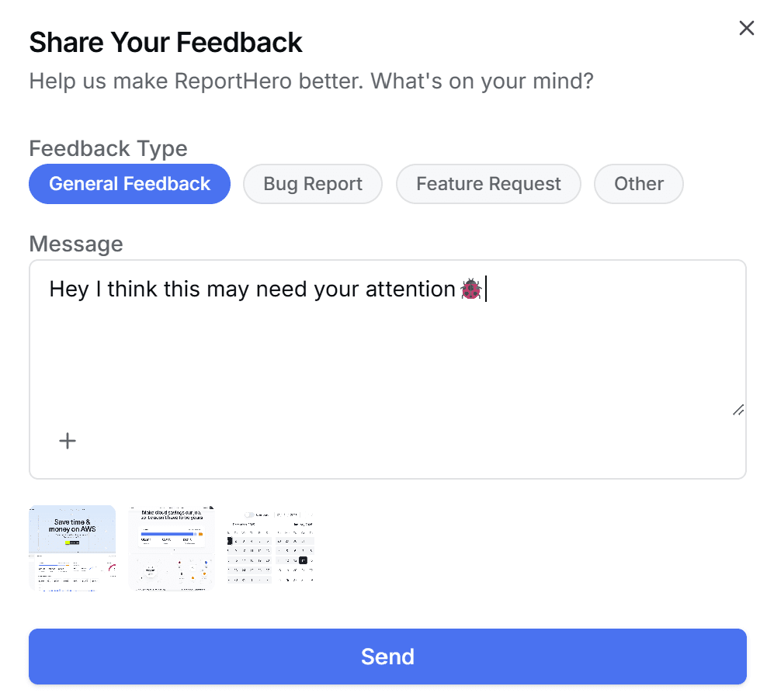Click the plus icon to attach another screenshot
Image resolution: width=767 pixels, height=700 pixels.
[67, 440]
